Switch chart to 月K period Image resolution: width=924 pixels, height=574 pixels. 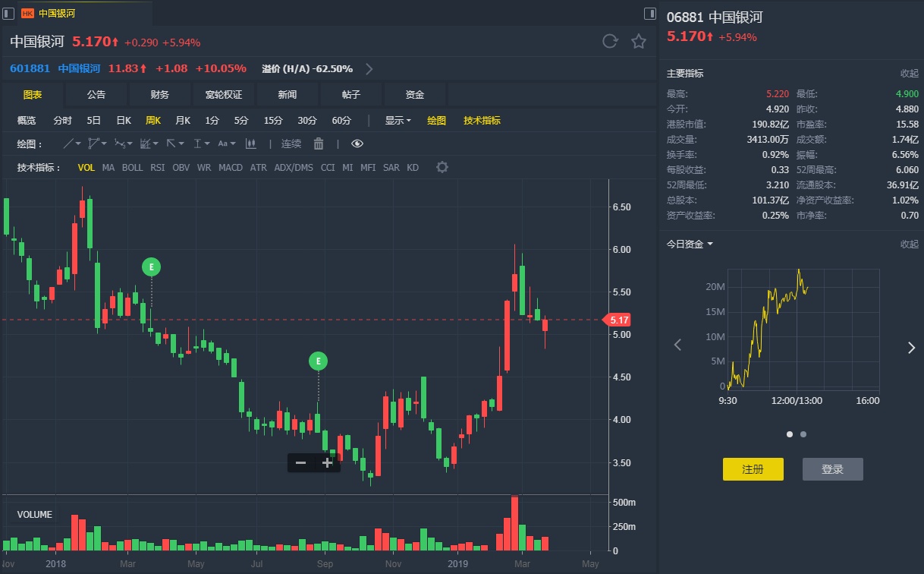pyautogui.click(x=183, y=120)
